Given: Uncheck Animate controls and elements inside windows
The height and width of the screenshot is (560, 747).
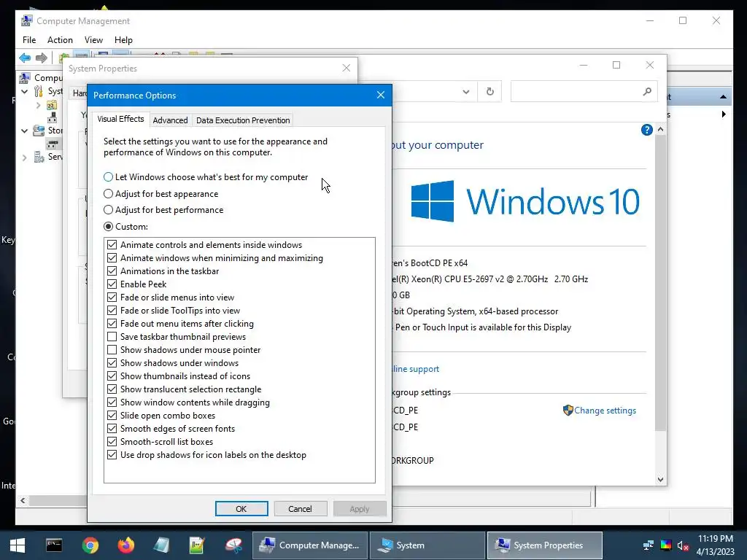Looking at the screenshot, I should tap(112, 245).
